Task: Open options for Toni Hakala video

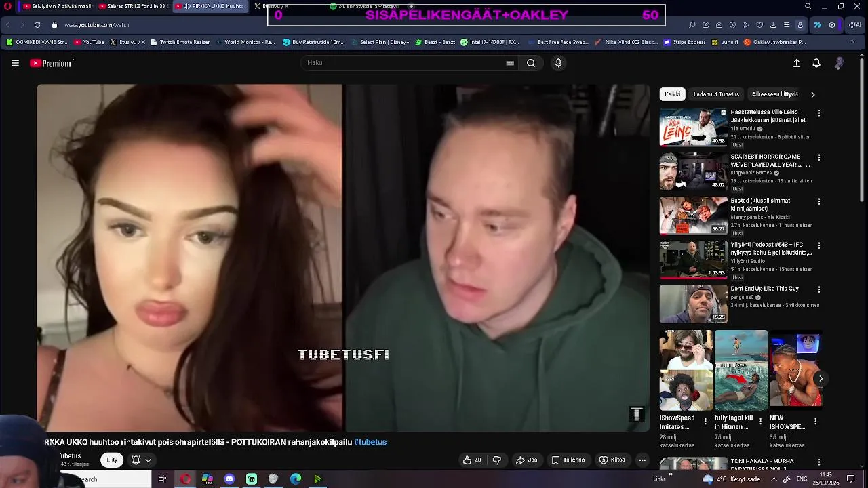Action: [819, 462]
